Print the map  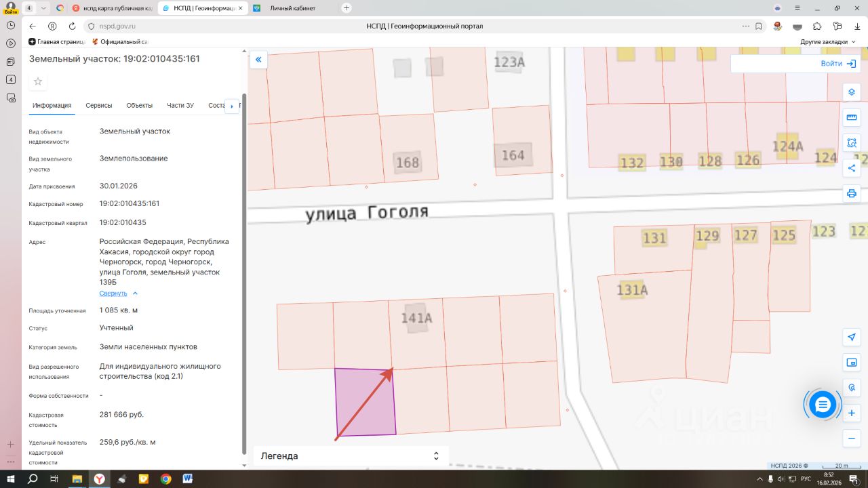click(x=852, y=193)
